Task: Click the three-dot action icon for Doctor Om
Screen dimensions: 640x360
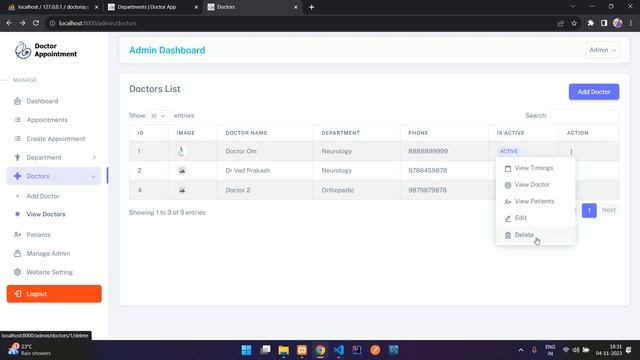Action: tap(571, 151)
